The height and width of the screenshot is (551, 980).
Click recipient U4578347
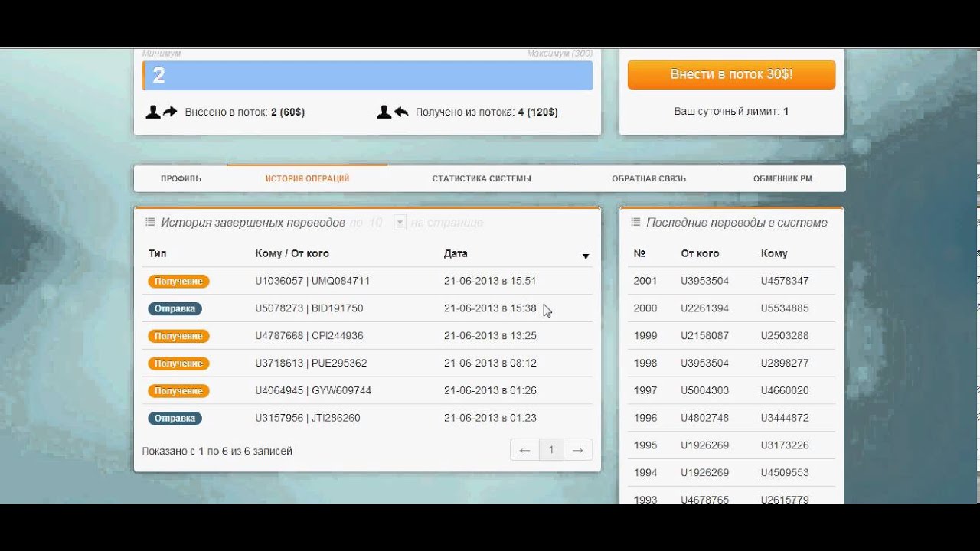[785, 281]
